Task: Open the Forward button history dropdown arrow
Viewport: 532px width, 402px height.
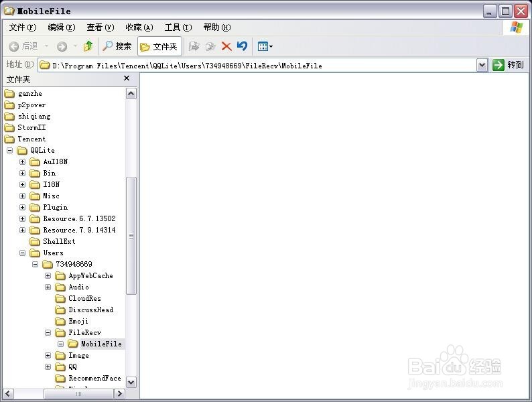Action: 75,46
